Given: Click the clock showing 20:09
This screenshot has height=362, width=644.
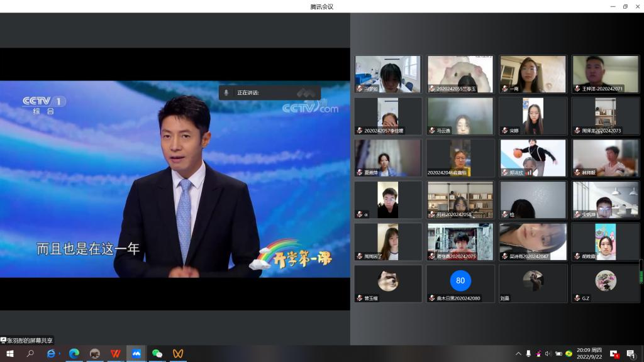Looking at the screenshot, I should click(x=589, y=354).
